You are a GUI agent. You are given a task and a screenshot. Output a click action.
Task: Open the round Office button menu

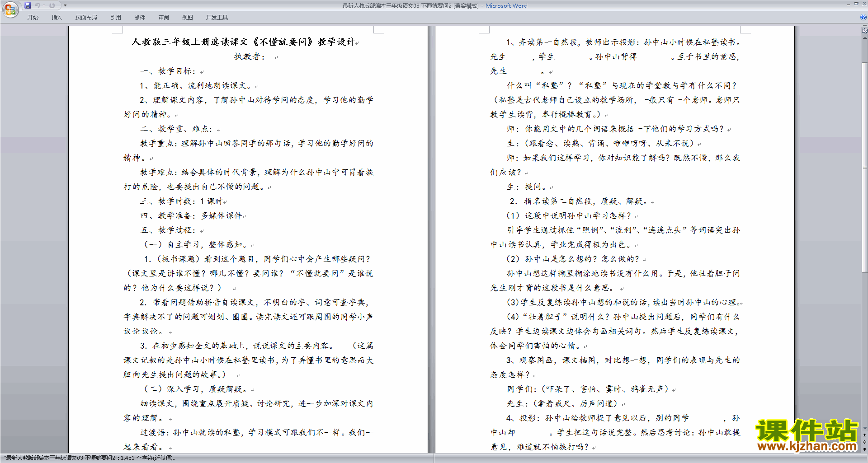[x=10, y=9]
